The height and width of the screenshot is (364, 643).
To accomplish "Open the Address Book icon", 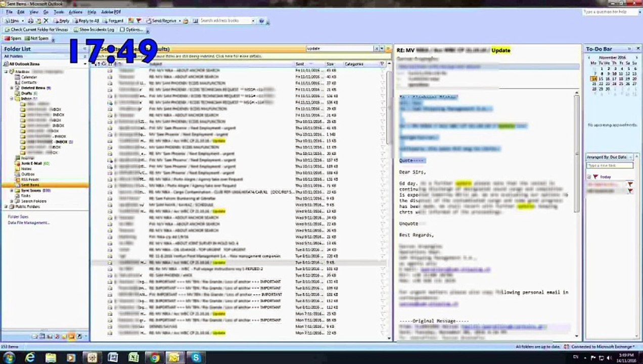I will [x=195, y=21].
